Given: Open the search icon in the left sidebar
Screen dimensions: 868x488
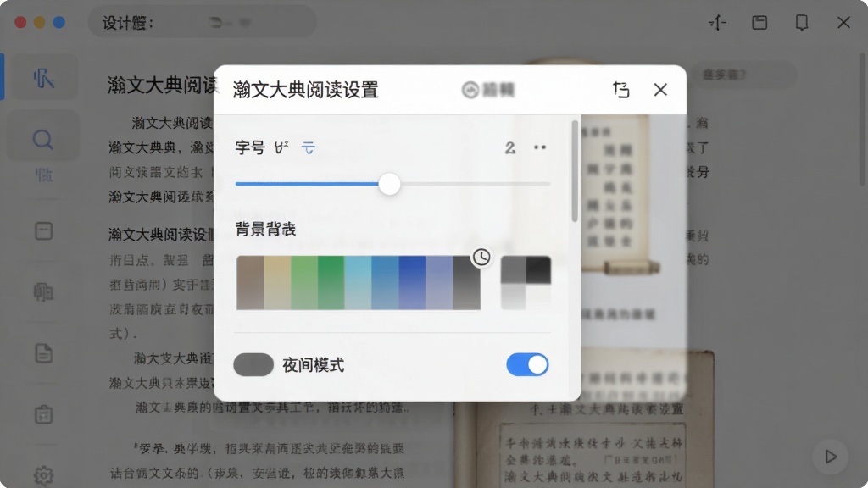Looking at the screenshot, I should click(x=42, y=140).
